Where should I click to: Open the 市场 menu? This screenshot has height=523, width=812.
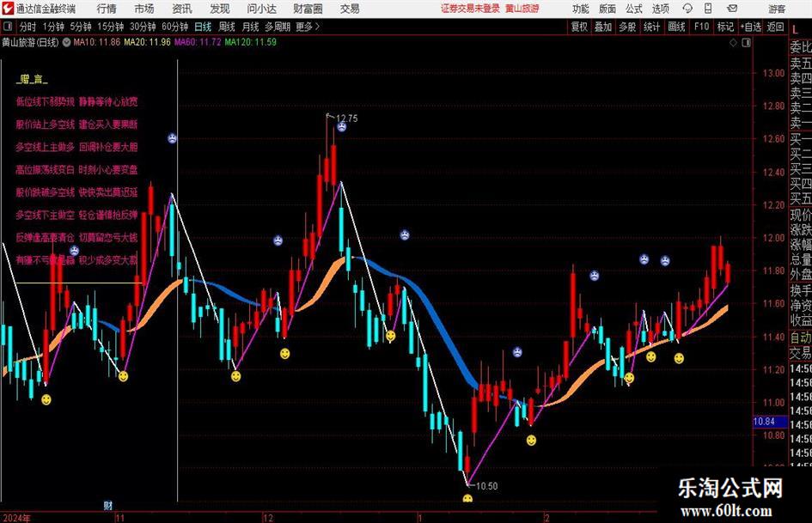[144, 9]
